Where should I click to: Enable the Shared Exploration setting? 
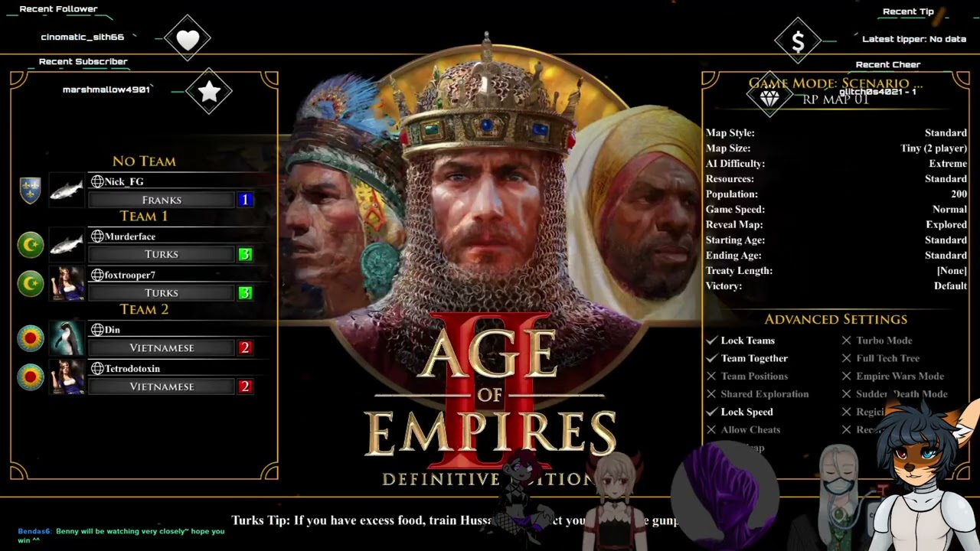(757, 394)
